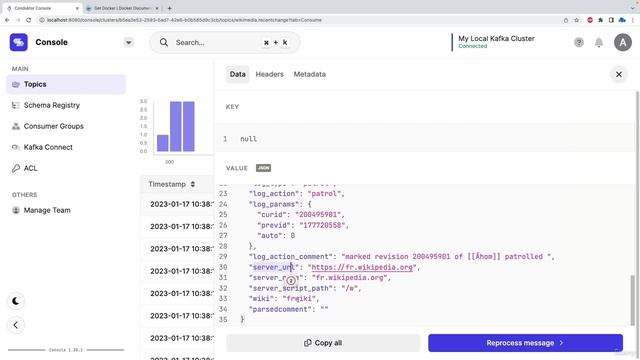Click the KEY section label
Viewport: 640px width, 360px height.
(232, 107)
